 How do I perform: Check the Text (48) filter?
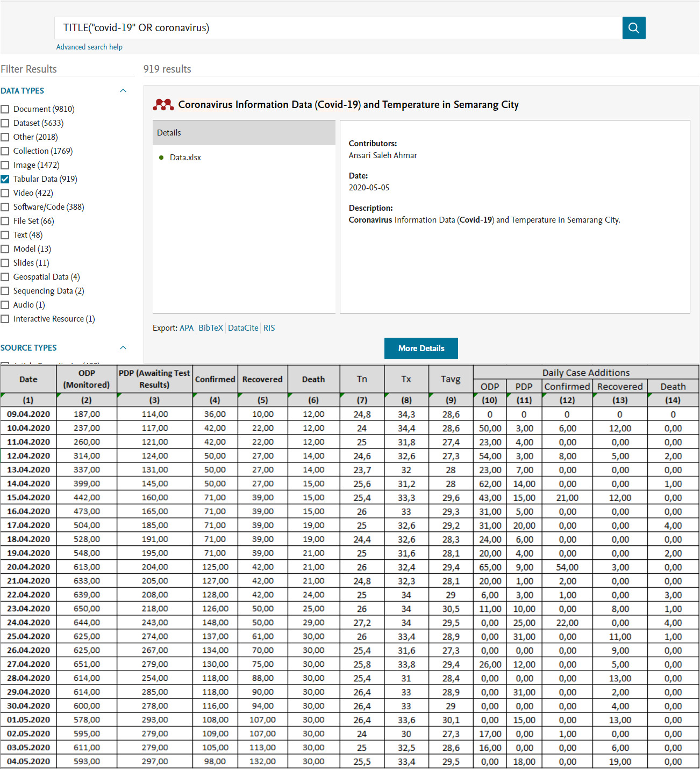coord(5,235)
